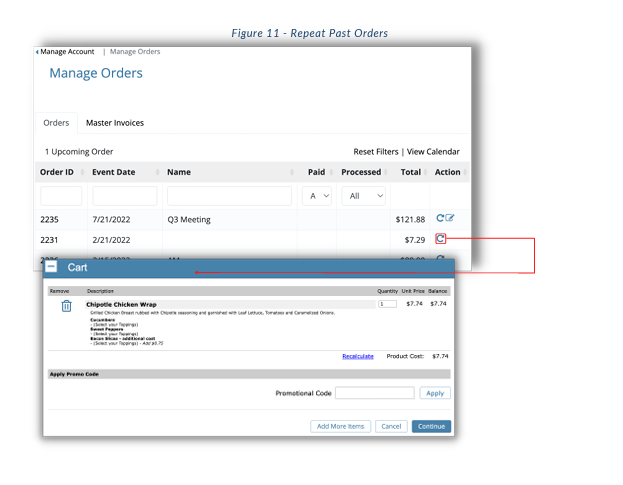
Task: Click the Quantity field for Chipotle Chicken Wrap
Action: (x=387, y=304)
